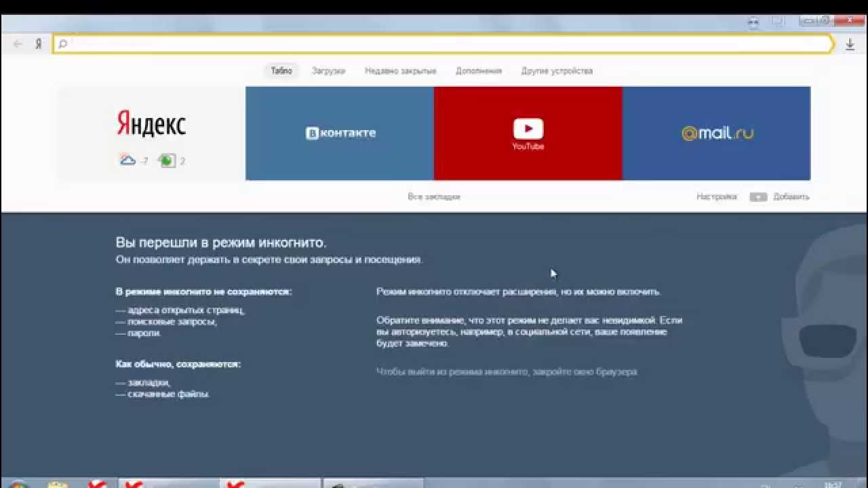This screenshot has width=868, height=488.
Task: Click the green traffic indicator on Yandex tile
Action: coord(167,161)
